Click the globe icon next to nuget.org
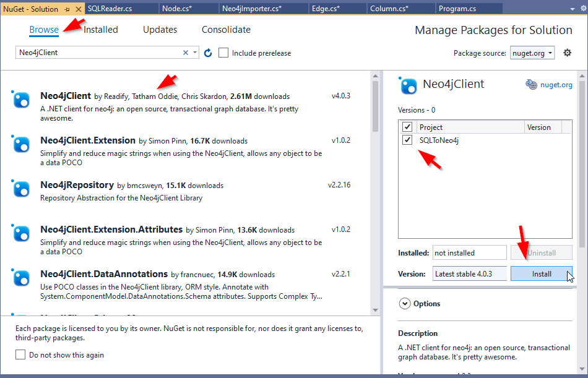 tap(531, 85)
